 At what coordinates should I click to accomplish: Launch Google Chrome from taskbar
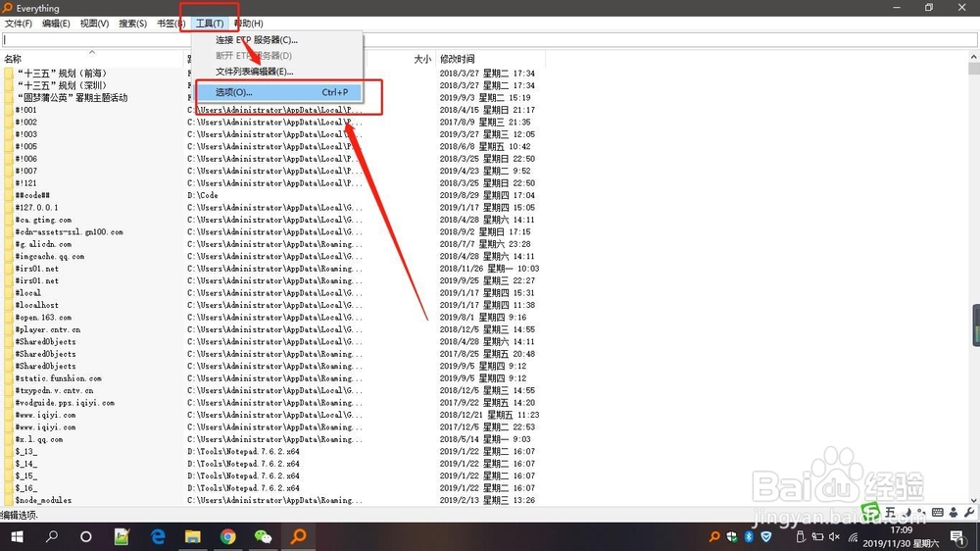point(228,536)
